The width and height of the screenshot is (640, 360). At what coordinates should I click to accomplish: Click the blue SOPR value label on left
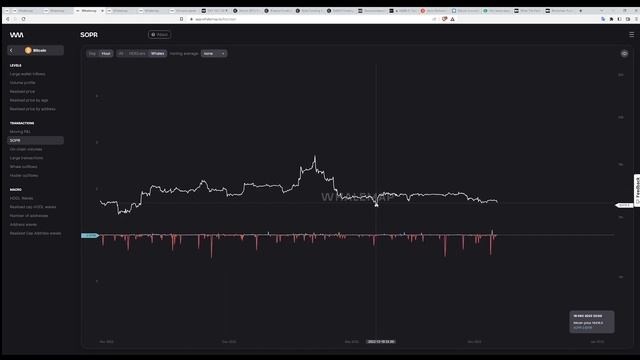[90, 236]
